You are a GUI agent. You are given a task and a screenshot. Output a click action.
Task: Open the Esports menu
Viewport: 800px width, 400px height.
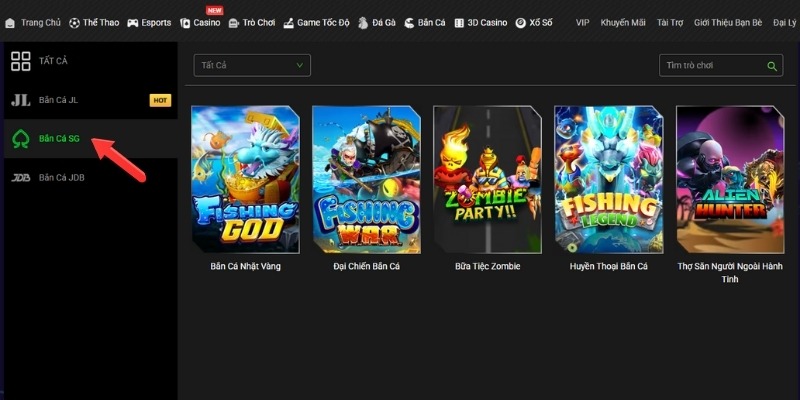(x=156, y=22)
